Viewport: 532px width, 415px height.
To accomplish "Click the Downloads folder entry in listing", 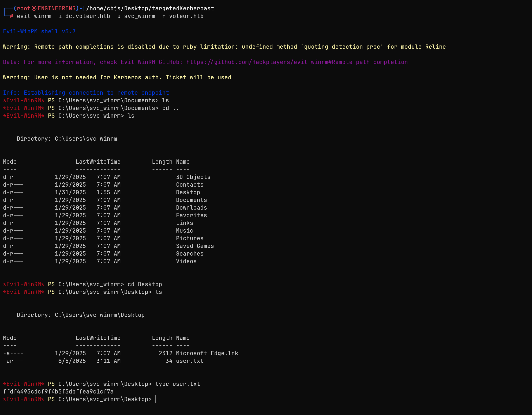I will 191,208.
